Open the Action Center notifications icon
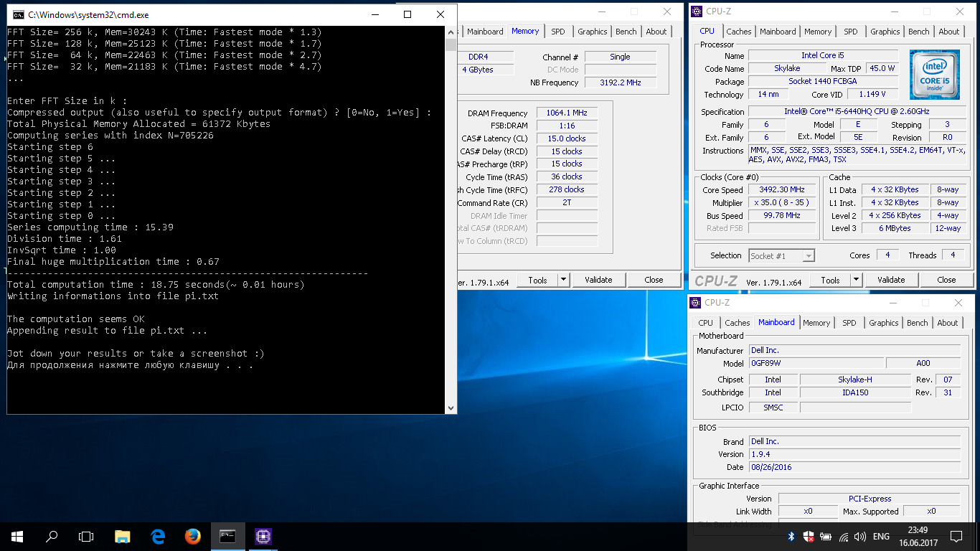The height and width of the screenshot is (551, 980). point(956,536)
